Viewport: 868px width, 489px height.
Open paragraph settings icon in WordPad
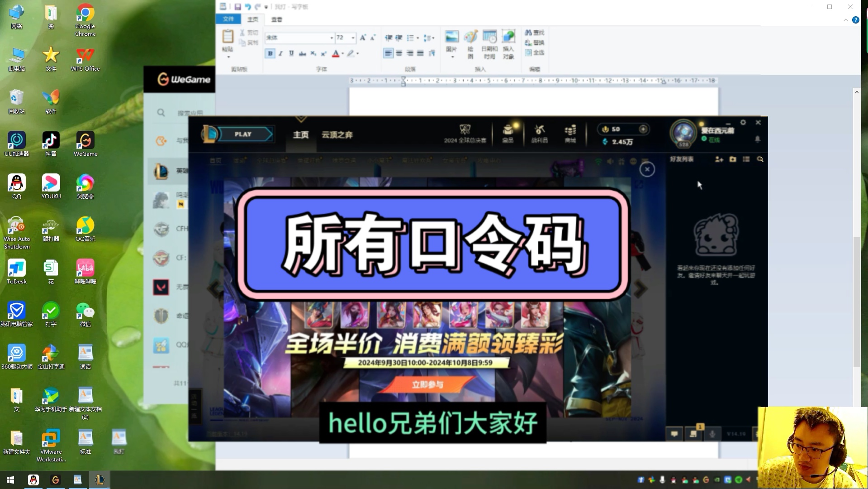pyautogui.click(x=432, y=53)
